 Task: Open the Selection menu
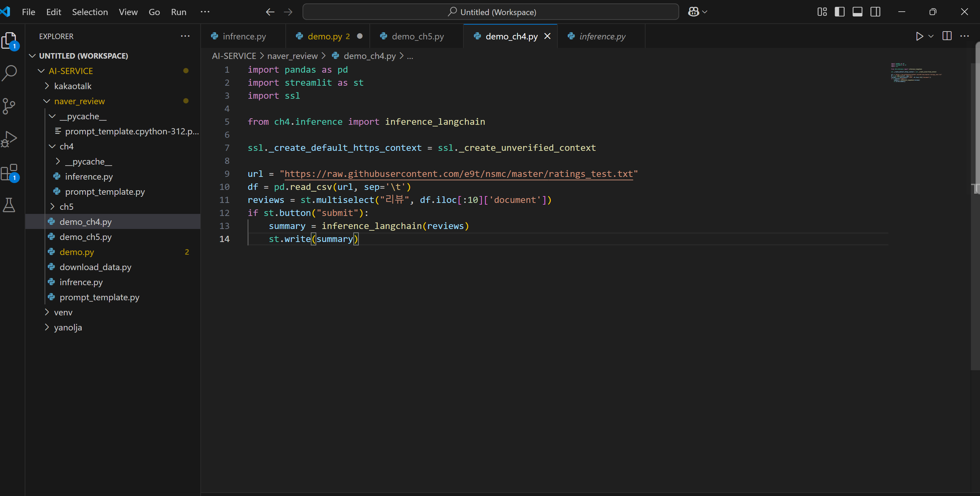pos(90,12)
